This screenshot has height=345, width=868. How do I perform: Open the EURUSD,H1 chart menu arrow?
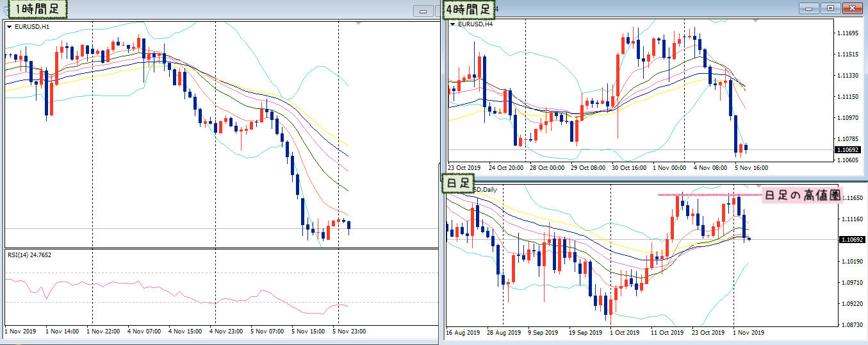[8, 27]
